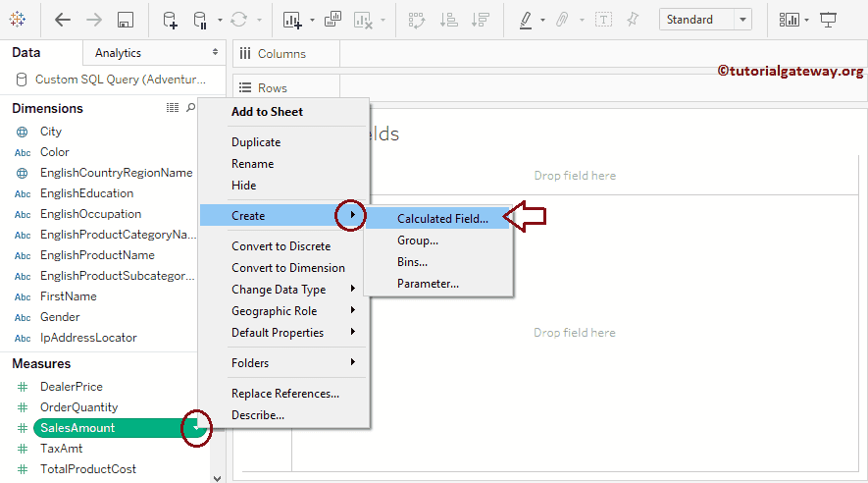868x483 pixels.
Task: Select Calculated Field from Create submenu
Action: click(441, 219)
